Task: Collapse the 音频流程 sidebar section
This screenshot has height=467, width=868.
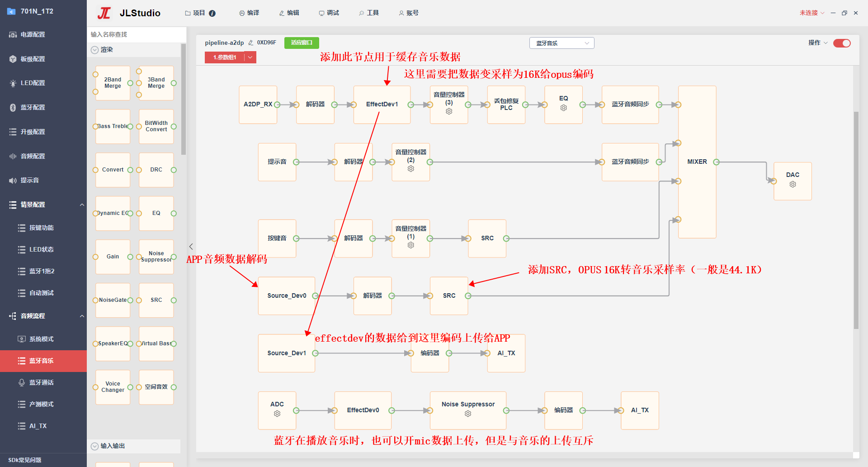Action: click(82, 316)
